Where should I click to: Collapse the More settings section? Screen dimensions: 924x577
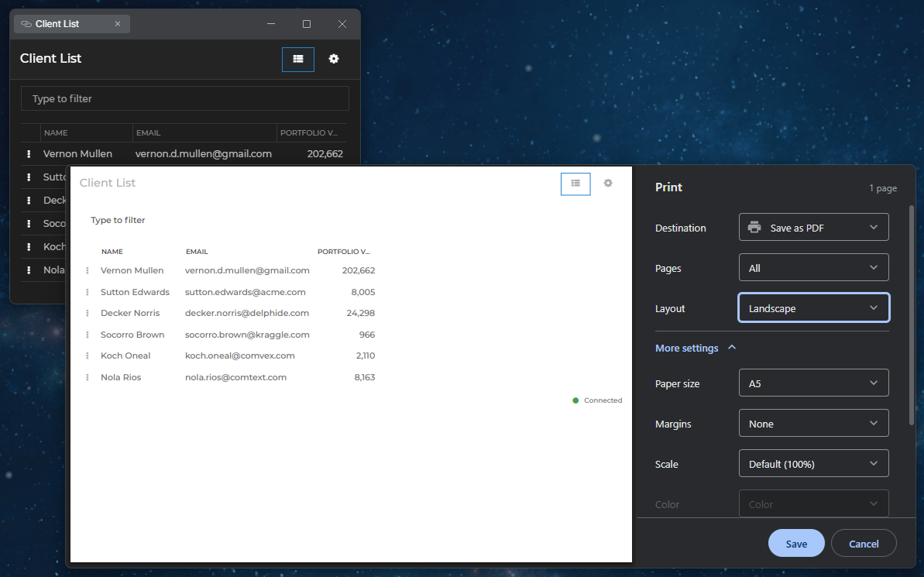696,348
